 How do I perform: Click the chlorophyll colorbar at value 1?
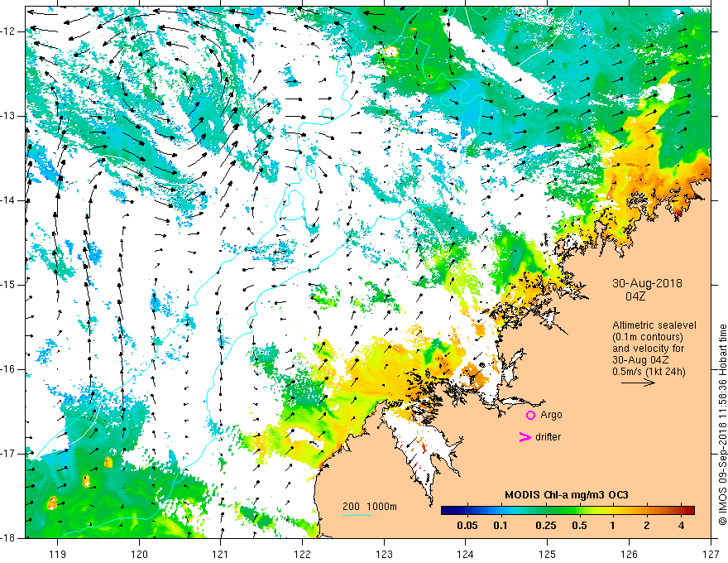pos(613,511)
